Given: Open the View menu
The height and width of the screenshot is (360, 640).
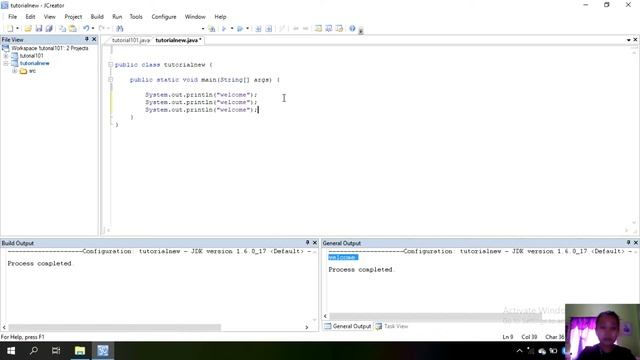Looking at the screenshot, I should tap(49, 17).
